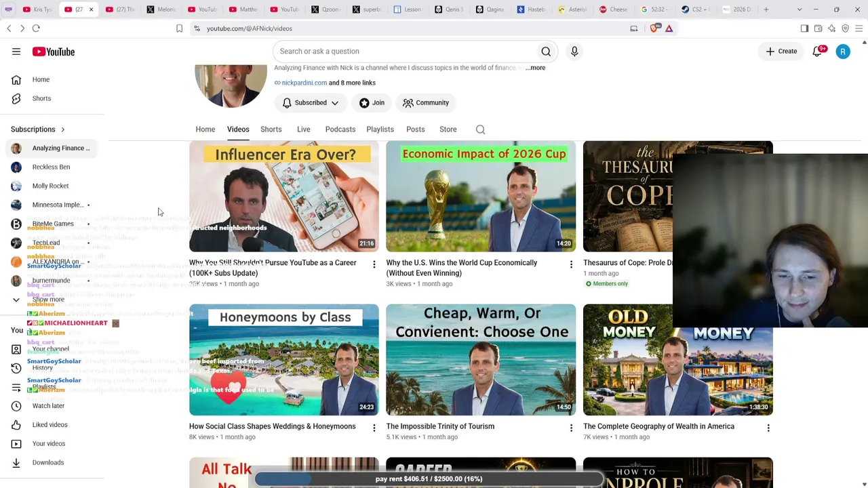Open the Playlists tab

tap(380, 129)
